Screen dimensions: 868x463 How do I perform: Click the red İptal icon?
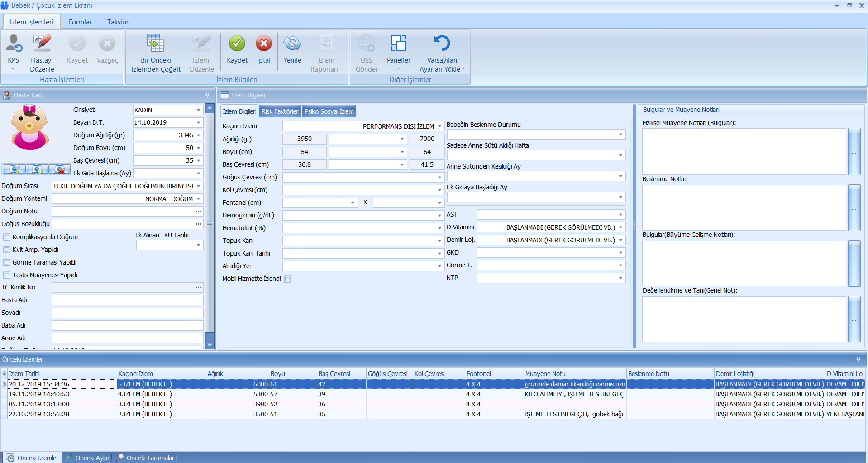263,44
